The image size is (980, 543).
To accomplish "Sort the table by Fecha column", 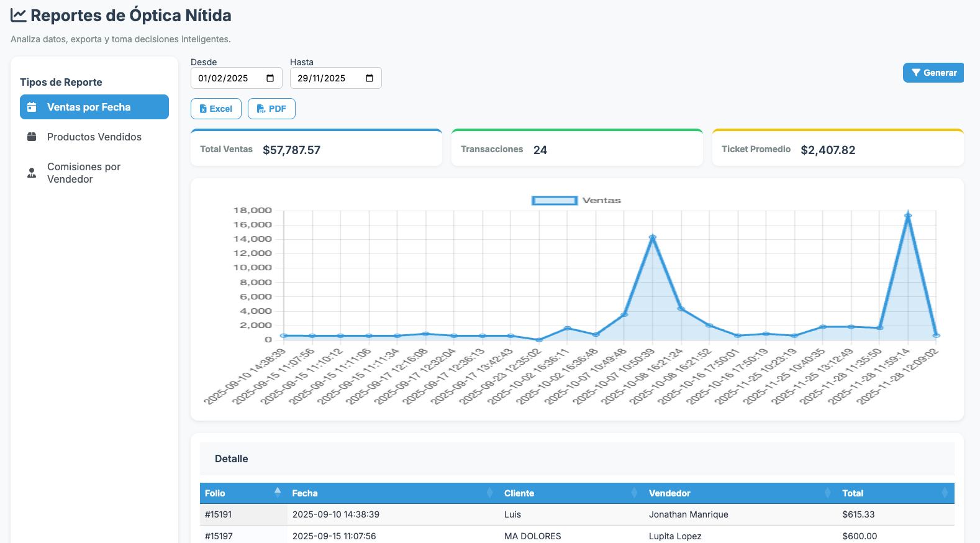I will (x=305, y=493).
